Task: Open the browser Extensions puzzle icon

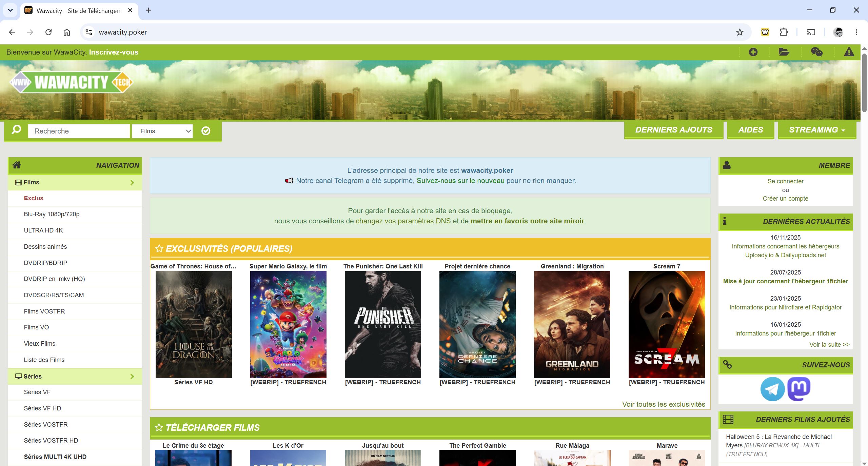Action: click(x=784, y=32)
